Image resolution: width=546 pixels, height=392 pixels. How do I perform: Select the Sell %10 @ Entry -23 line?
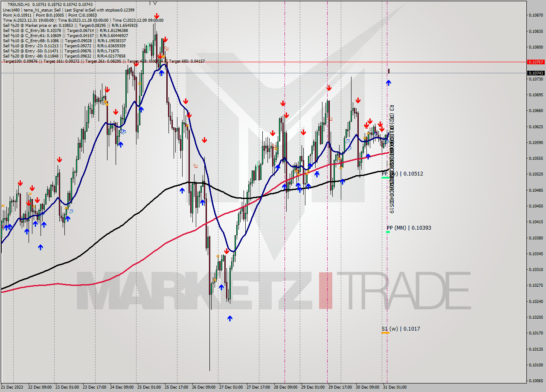coord(64,46)
